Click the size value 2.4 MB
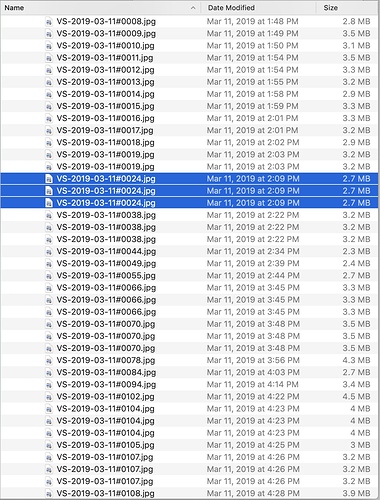This screenshot has width=380, height=500. point(356,263)
